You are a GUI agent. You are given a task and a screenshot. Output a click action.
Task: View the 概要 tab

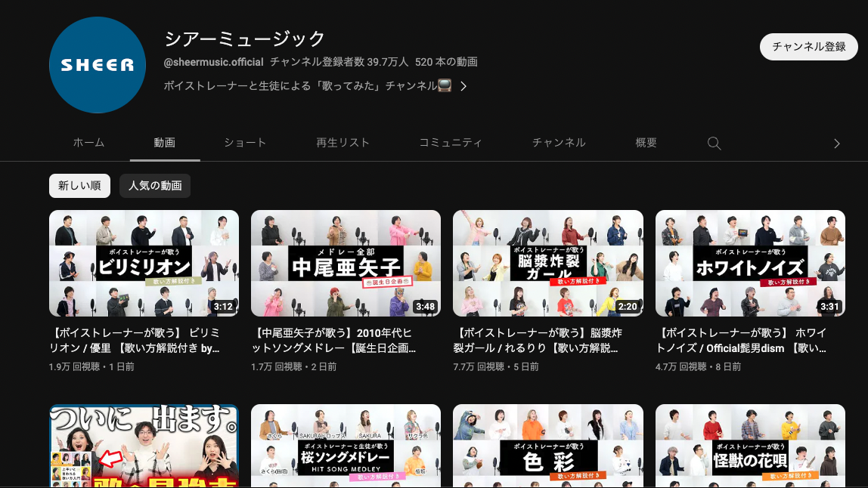pos(646,143)
